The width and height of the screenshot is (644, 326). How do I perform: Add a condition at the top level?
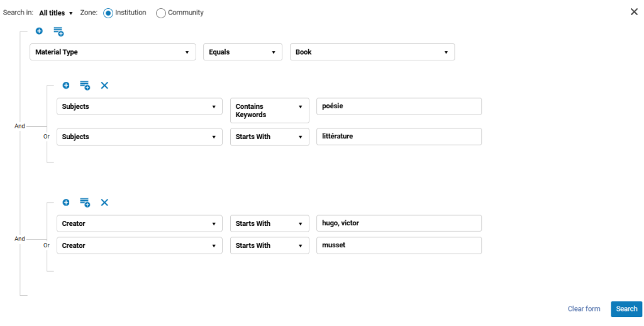[39, 31]
